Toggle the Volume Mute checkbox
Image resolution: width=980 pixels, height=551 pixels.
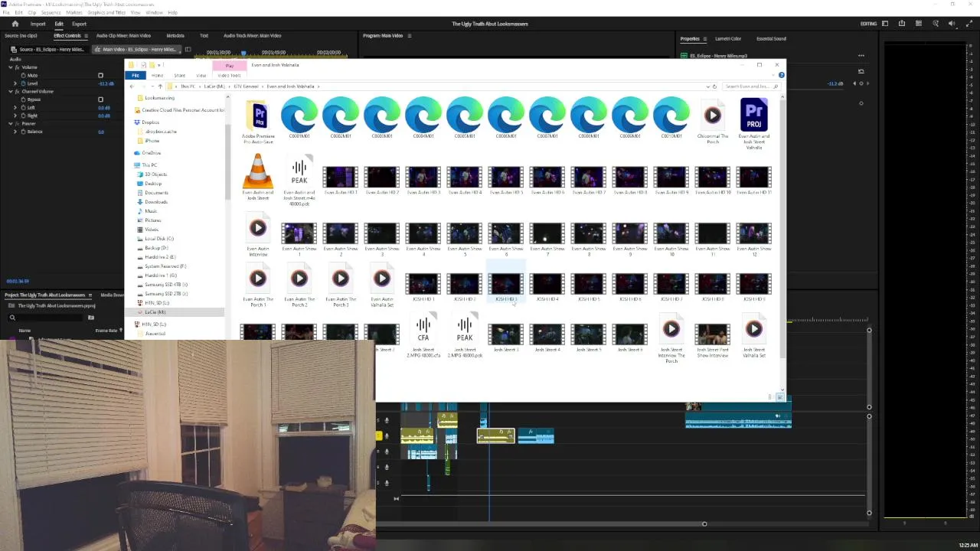click(x=100, y=76)
